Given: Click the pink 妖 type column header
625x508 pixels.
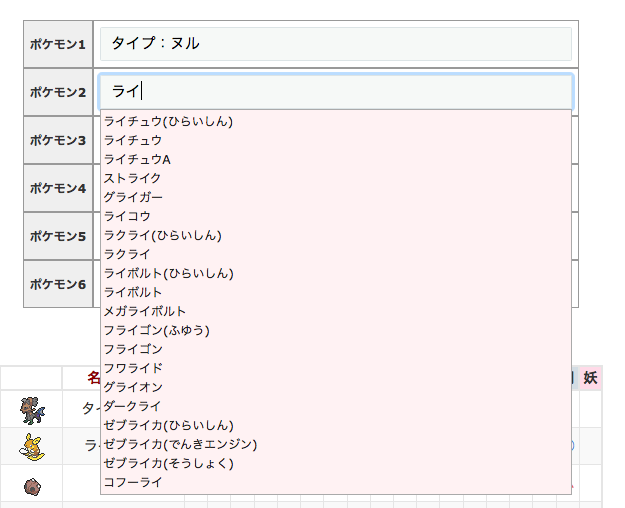Looking at the screenshot, I should [590, 378].
